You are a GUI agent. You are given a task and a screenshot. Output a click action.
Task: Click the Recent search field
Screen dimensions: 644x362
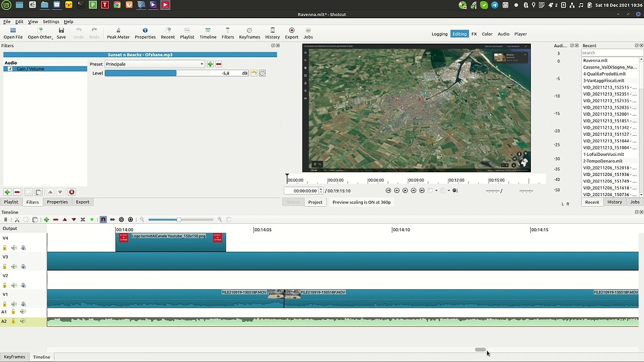(610, 53)
